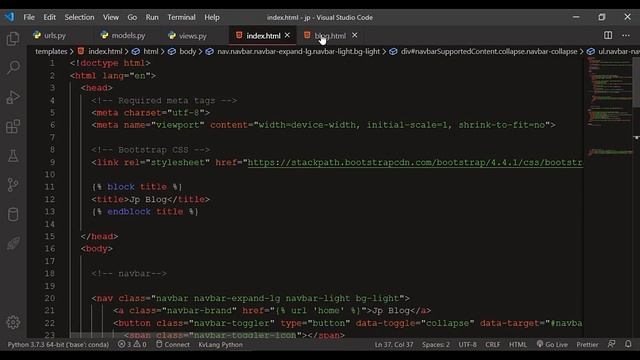
Task: Click the editor vertical scrollbar
Action: click(x=636, y=82)
